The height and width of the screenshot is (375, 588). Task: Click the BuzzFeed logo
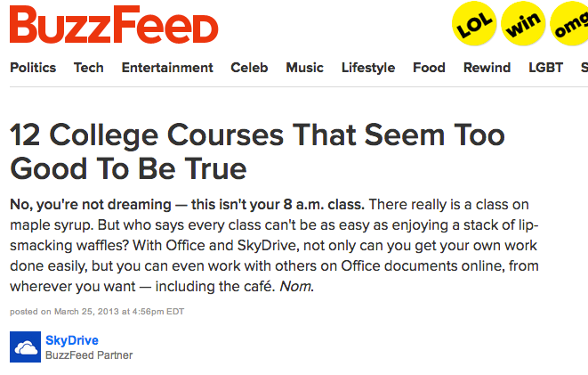114,27
